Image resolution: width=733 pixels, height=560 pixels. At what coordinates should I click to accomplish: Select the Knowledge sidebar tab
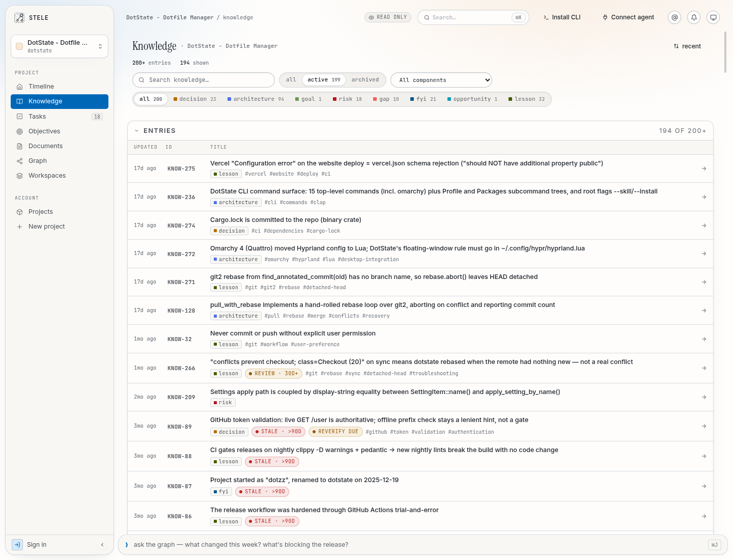60,101
